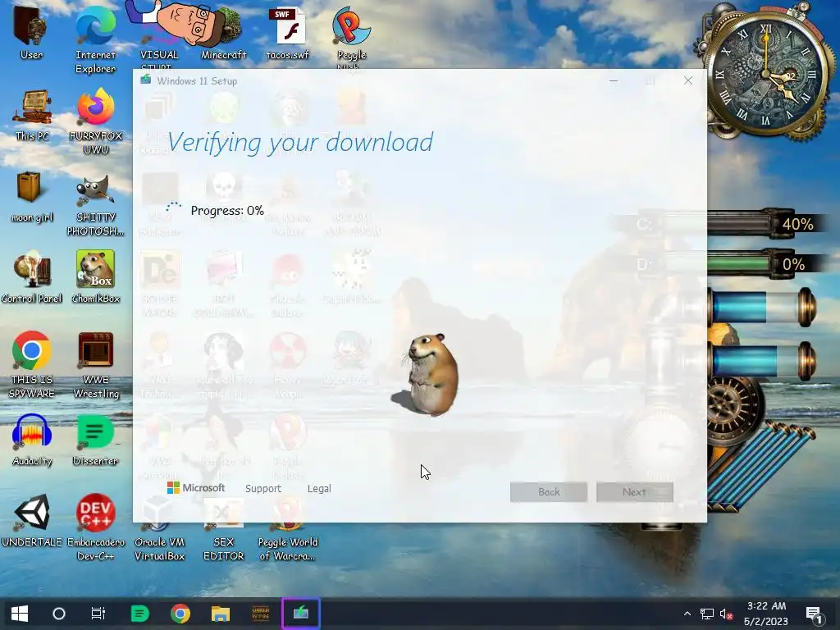840x630 pixels.
Task: Launch the SHITTY PHOTOSH... GIMP shortcut
Action: (x=95, y=203)
